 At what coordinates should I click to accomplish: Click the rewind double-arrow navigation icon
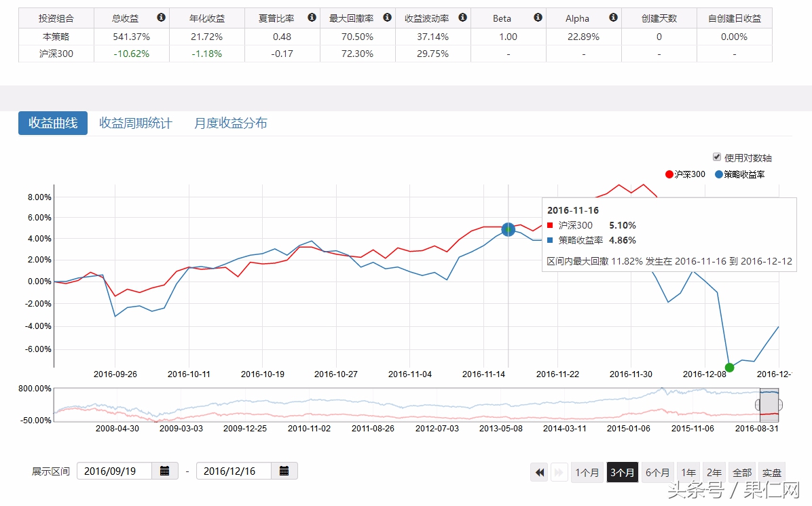(539, 472)
